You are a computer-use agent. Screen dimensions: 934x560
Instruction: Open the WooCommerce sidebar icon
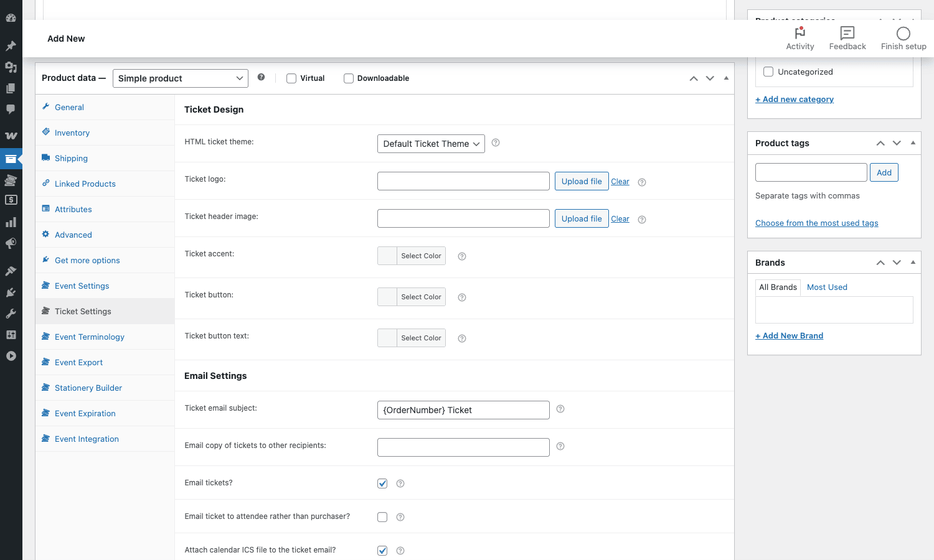pyautogui.click(x=11, y=135)
